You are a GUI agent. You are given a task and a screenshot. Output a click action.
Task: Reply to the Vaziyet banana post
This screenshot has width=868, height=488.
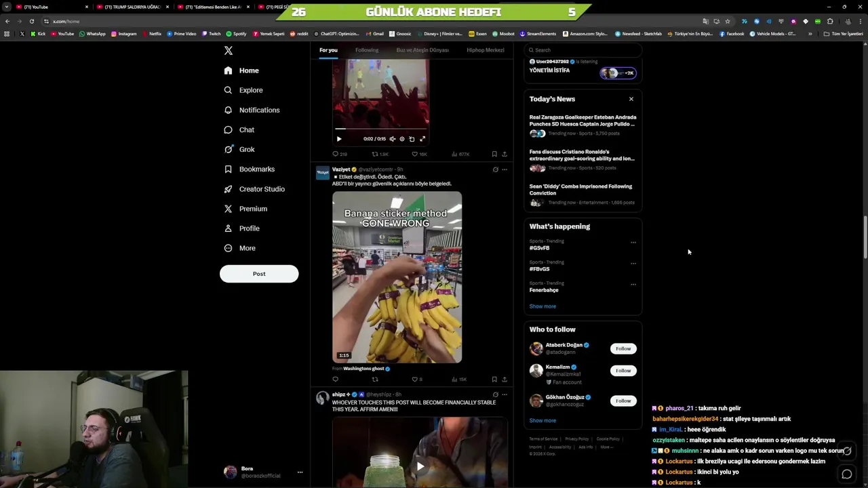coord(335,380)
